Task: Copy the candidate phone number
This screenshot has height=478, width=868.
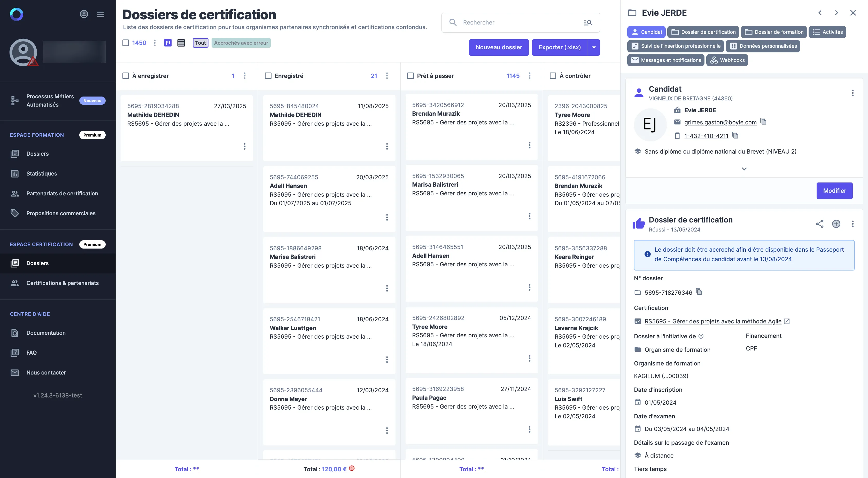Action: [x=735, y=135]
